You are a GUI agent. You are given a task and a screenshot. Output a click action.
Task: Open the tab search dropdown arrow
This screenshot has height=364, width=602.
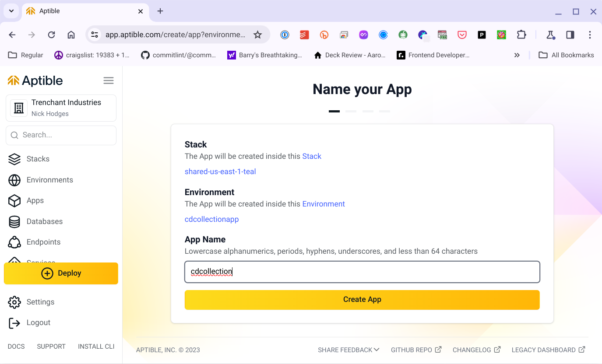pyautogui.click(x=11, y=11)
